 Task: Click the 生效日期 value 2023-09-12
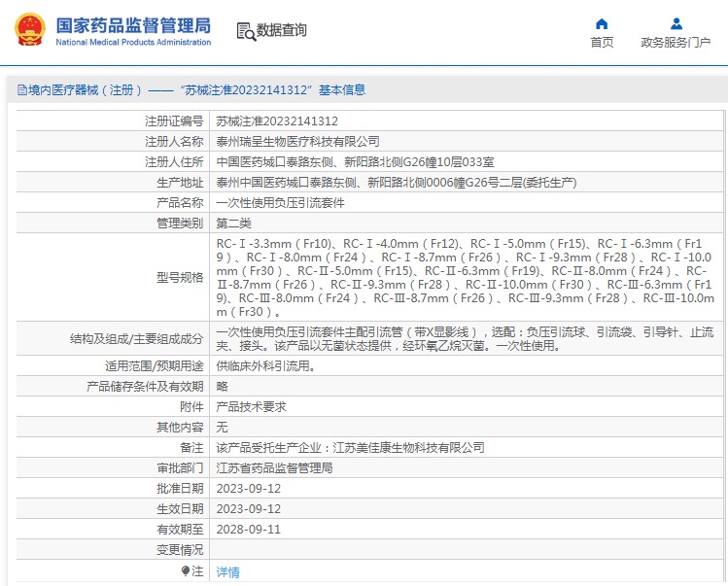[x=249, y=509]
